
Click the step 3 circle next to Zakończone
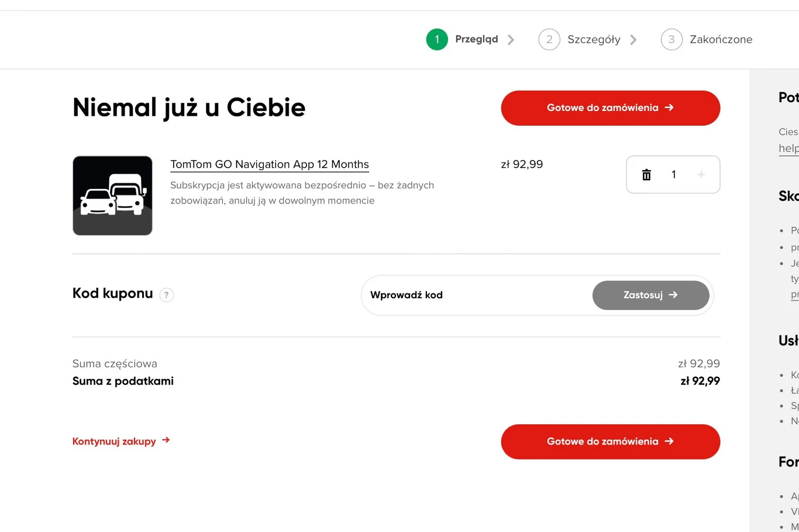point(671,39)
